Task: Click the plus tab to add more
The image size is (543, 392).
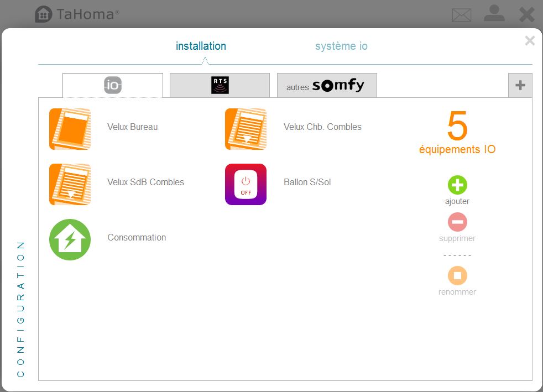Action: pos(520,85)
